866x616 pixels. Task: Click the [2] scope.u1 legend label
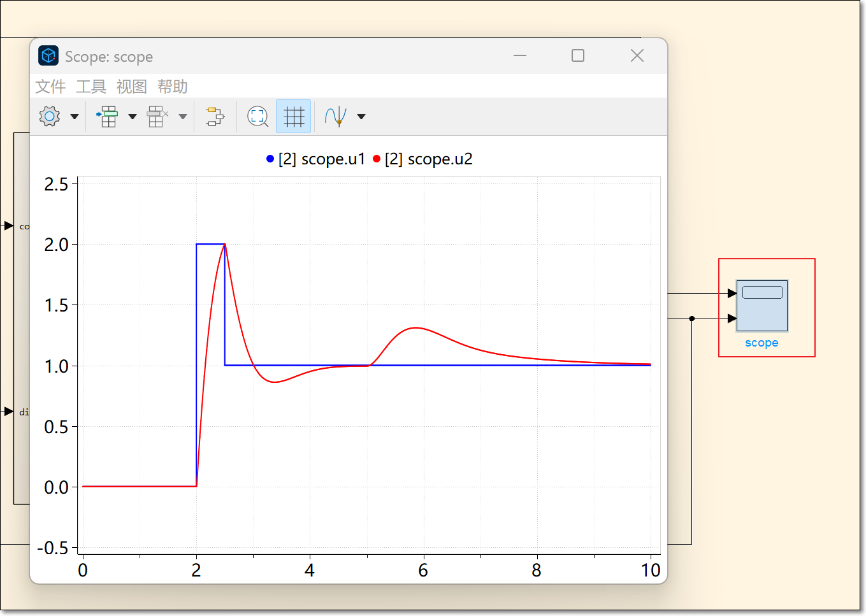click(x=322, y=159)
